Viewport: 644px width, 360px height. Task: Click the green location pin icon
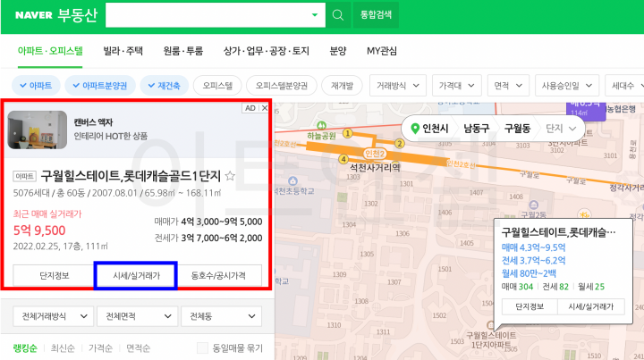(x=415, y=129)
